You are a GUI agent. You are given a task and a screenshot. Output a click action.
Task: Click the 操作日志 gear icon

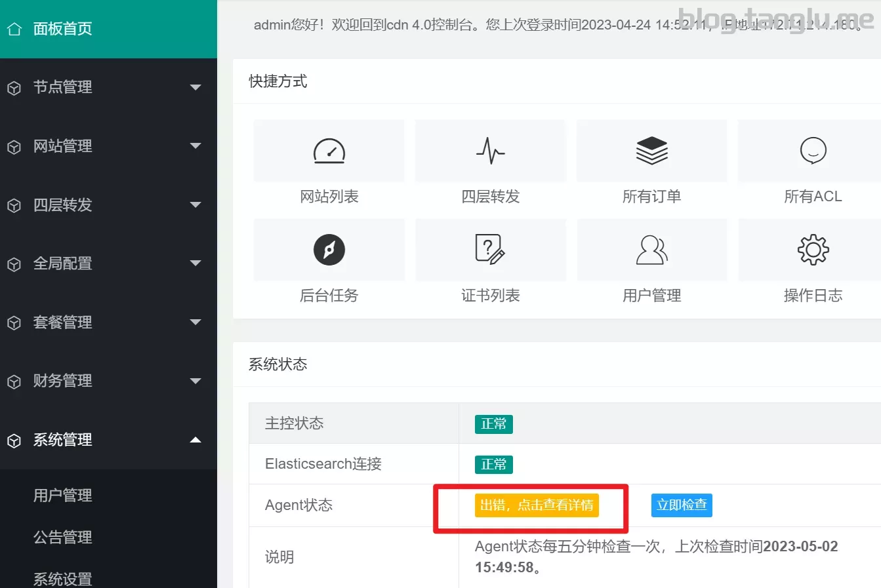point(813,250)
